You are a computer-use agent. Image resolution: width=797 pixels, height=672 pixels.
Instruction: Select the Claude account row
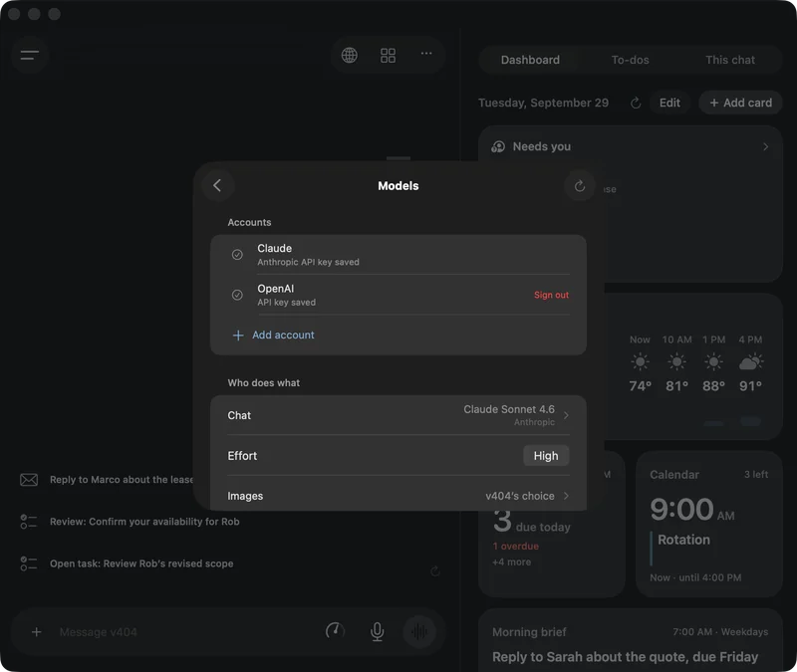point(398,255)
